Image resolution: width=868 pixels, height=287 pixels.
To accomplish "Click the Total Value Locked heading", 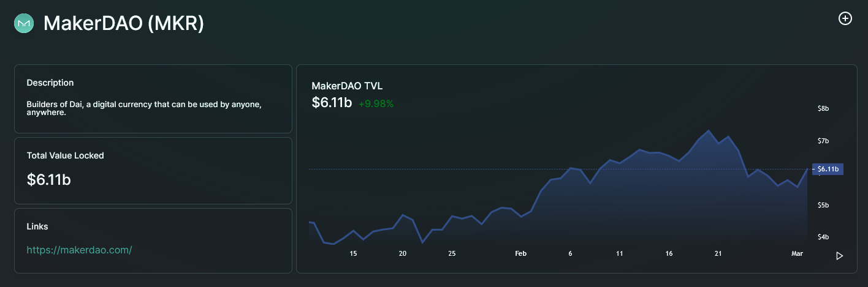I will click(66, 155).
